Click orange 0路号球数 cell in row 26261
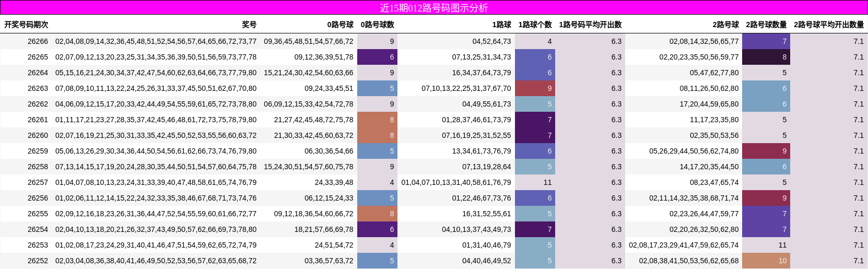 pyautogui.click(x=377, y=120)
